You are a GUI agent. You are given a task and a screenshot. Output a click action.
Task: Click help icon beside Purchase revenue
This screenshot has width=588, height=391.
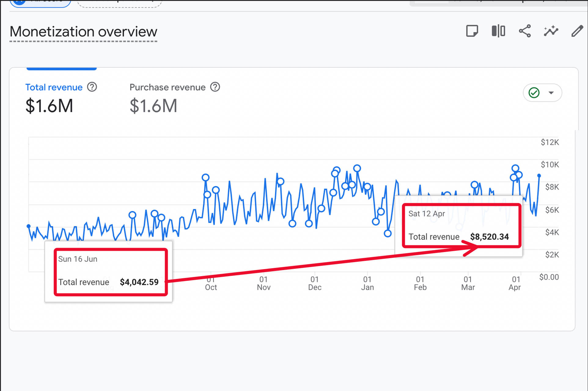tap(215, 87)
